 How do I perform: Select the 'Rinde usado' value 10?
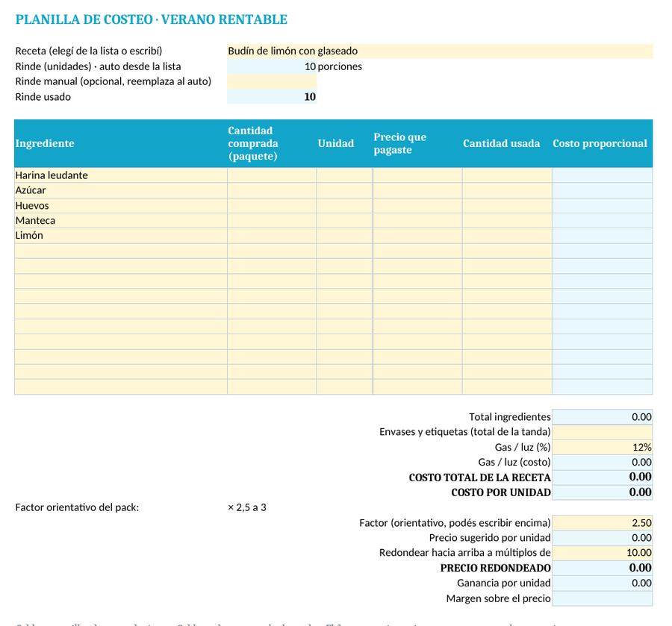tap(272, 97)
